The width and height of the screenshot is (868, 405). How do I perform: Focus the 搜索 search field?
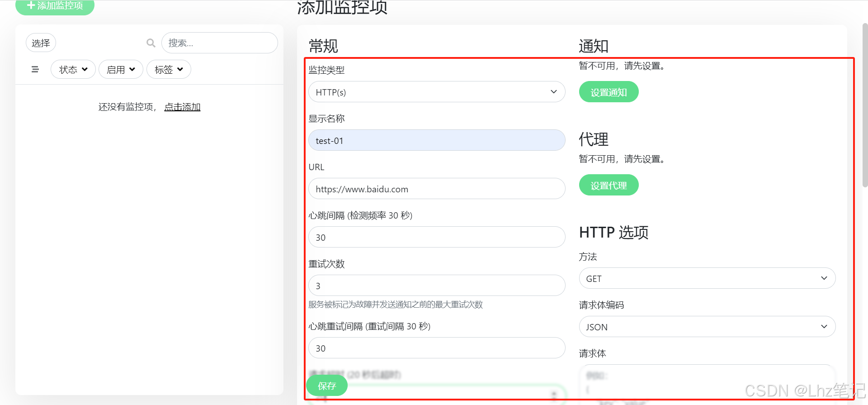(219, 43)
